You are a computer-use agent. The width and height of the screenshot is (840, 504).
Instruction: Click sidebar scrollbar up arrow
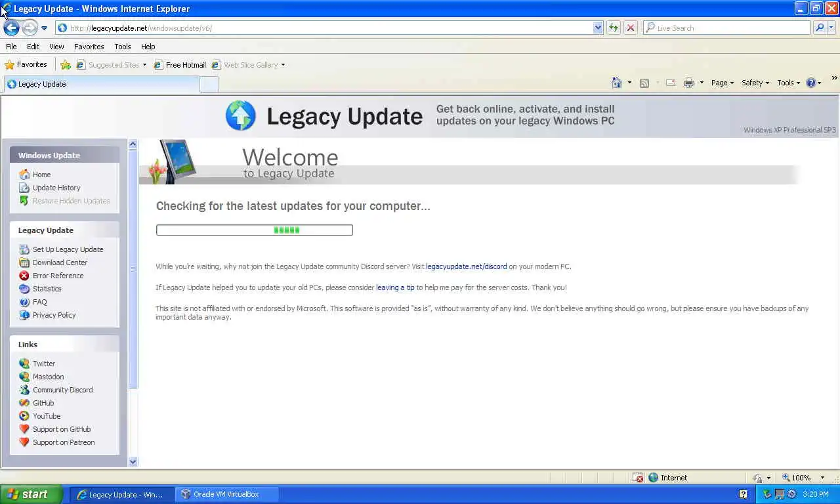coord(133,144)
